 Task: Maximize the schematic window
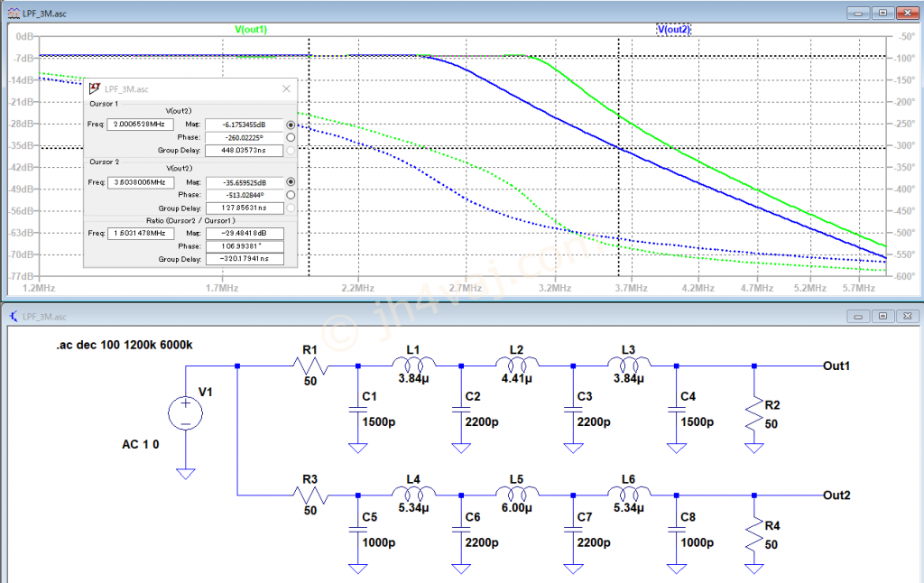(x=882, y=317)
